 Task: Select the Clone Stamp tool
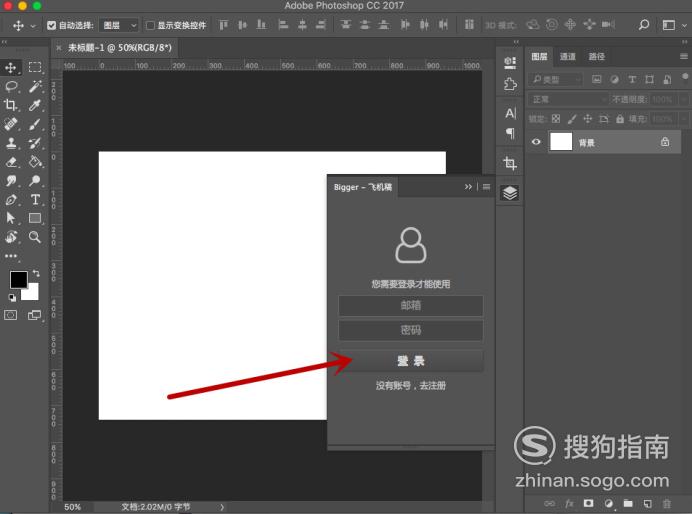[11, 143]
